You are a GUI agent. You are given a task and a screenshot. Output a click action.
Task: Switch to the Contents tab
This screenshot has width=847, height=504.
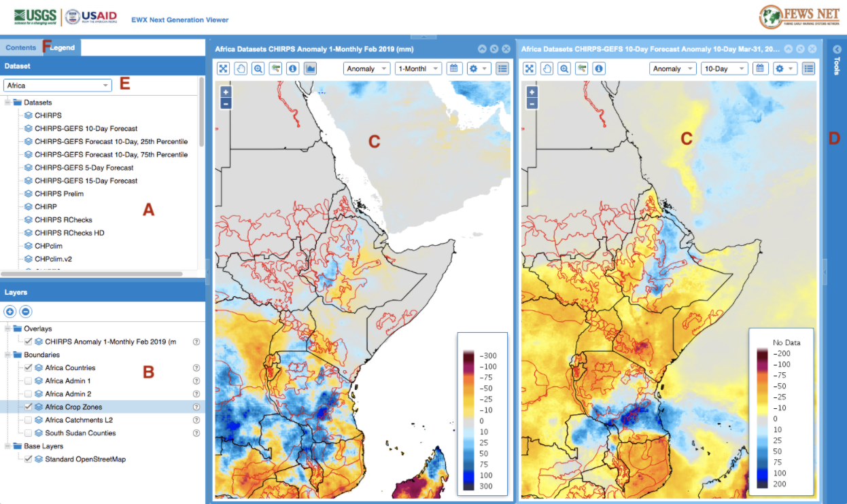(20, 48)
